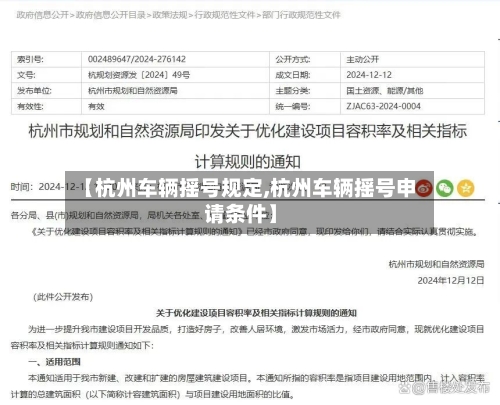Go to the 政策法规 breadcrumb
The width and height of the screenshot is (500, 405).
[170, 15]
